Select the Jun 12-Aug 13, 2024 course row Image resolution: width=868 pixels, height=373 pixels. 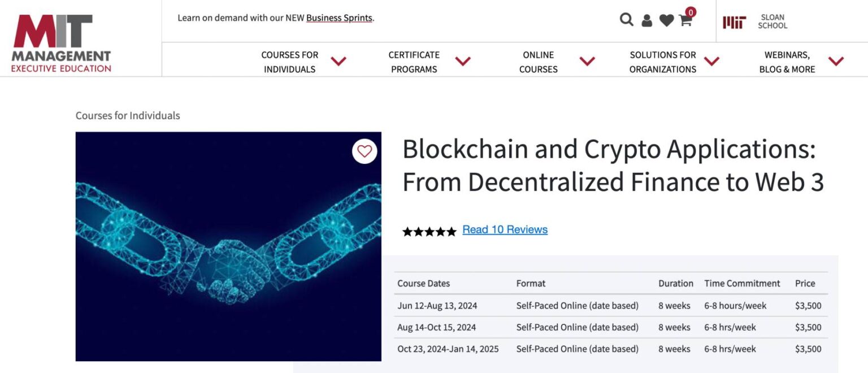coord(437,305)
